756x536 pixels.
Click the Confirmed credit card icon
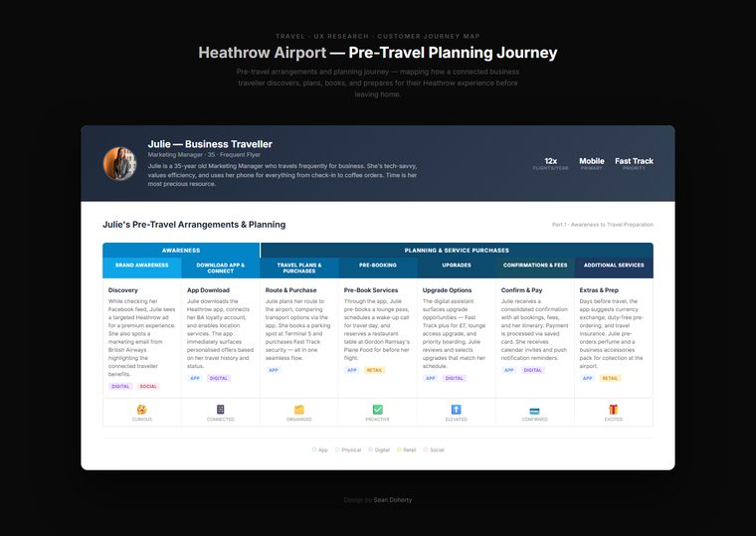535,411
